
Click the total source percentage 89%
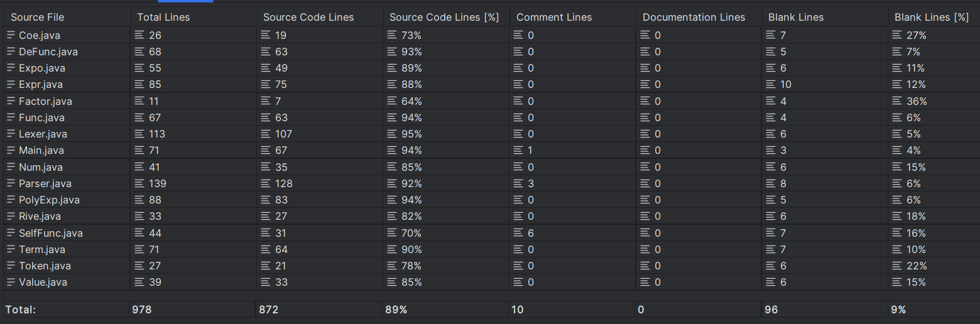396,310
